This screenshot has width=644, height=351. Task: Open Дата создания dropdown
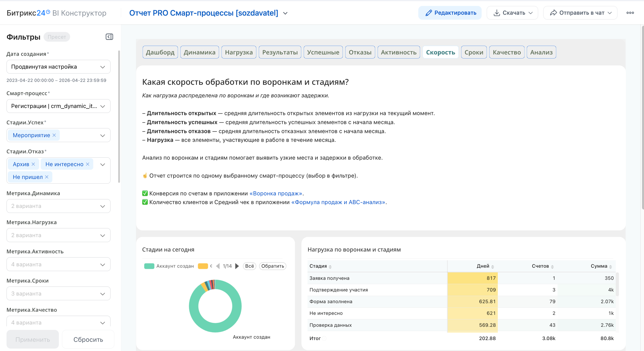[x=58, y=67]
